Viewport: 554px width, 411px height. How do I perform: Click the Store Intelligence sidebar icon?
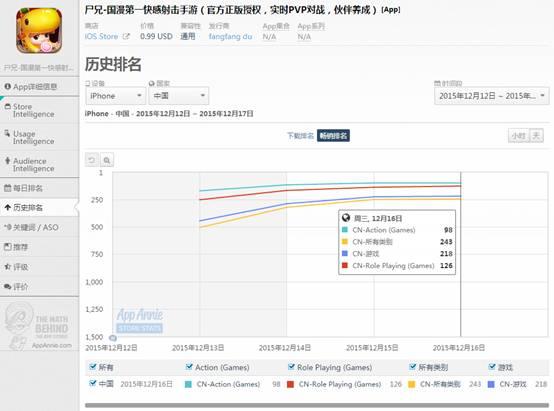coord(7,106)
